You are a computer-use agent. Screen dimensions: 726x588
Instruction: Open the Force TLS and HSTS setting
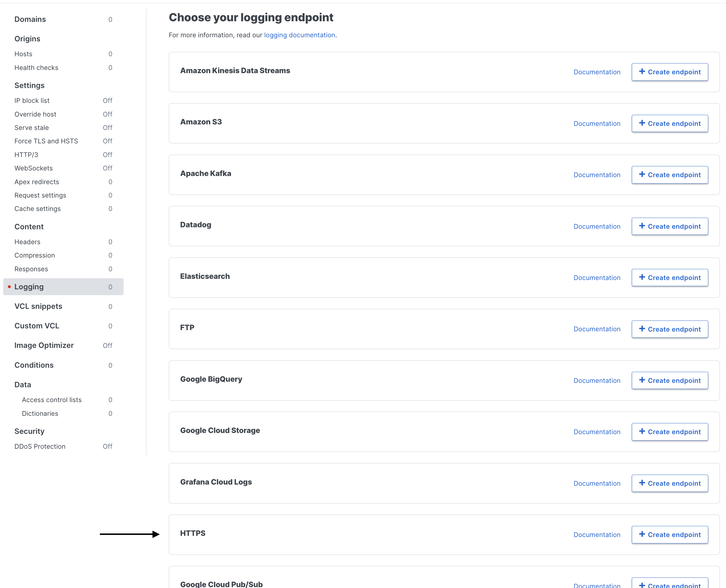pyautogui.click(x=46, y=141)
